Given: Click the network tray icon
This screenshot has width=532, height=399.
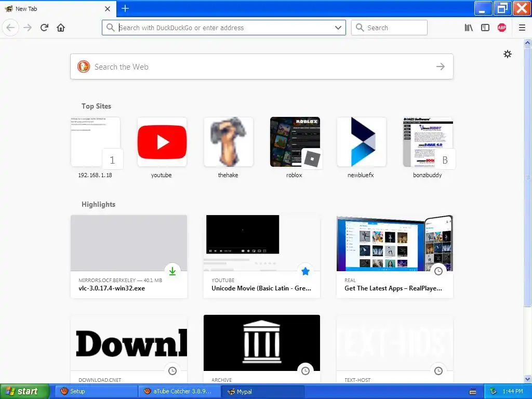Looking at the screenshot, I should coord(493,391).
